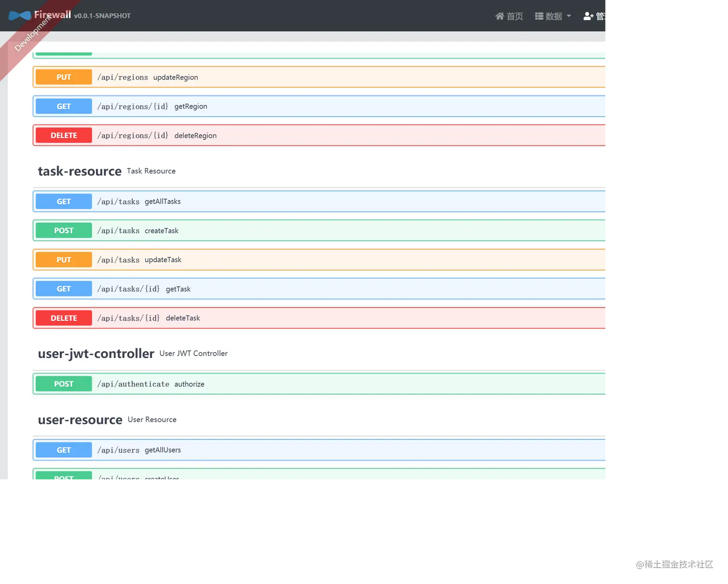Click the DELETE badge for deleteTask
The width and height of the screenshot is (728, 584).
64,318
